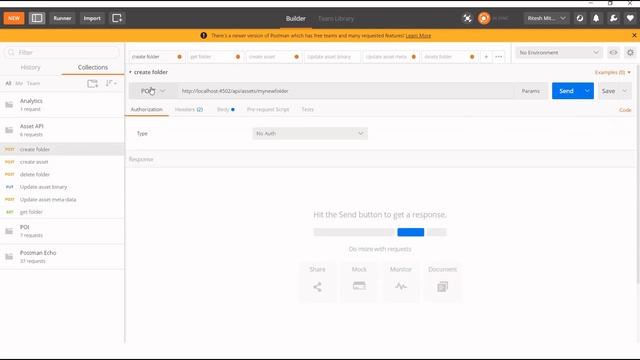Switch to the Update asset meta request tab

pos(391,57)
